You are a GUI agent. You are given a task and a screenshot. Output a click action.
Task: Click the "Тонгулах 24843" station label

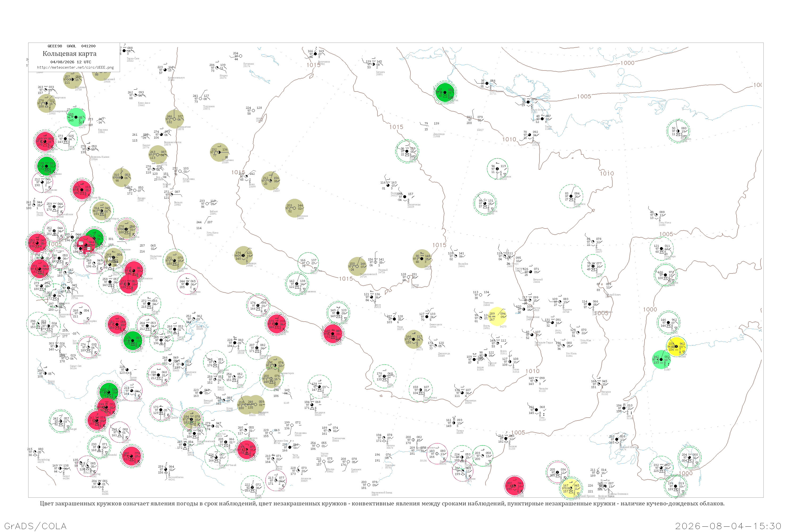(488, 304)
